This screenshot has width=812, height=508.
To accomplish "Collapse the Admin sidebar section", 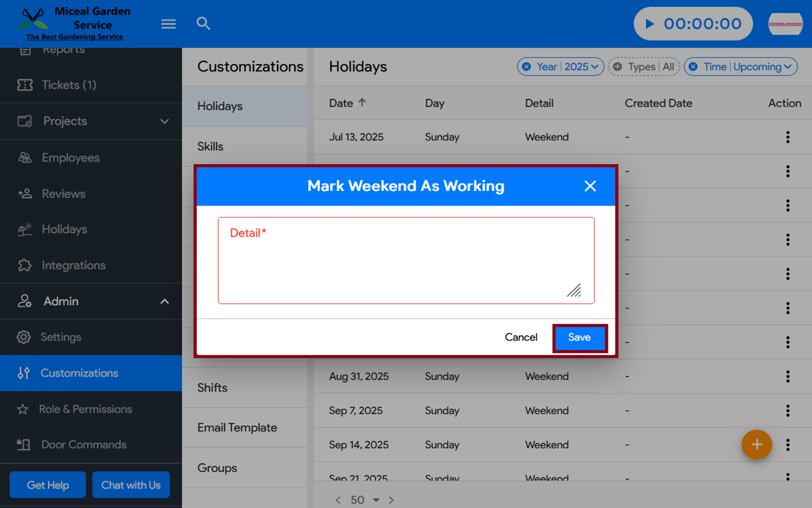I will 164,301.
